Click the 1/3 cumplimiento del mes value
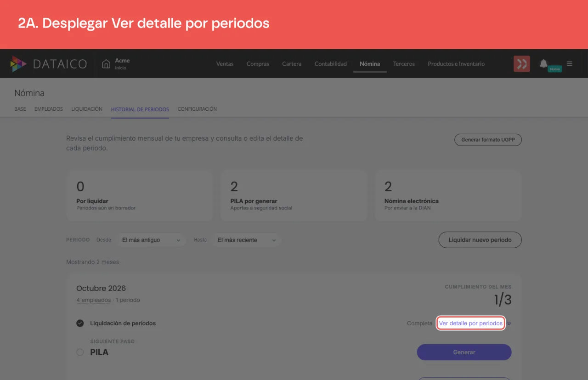Image resolution: width=588 pixels, height=380 pixels. coord(503,300)
